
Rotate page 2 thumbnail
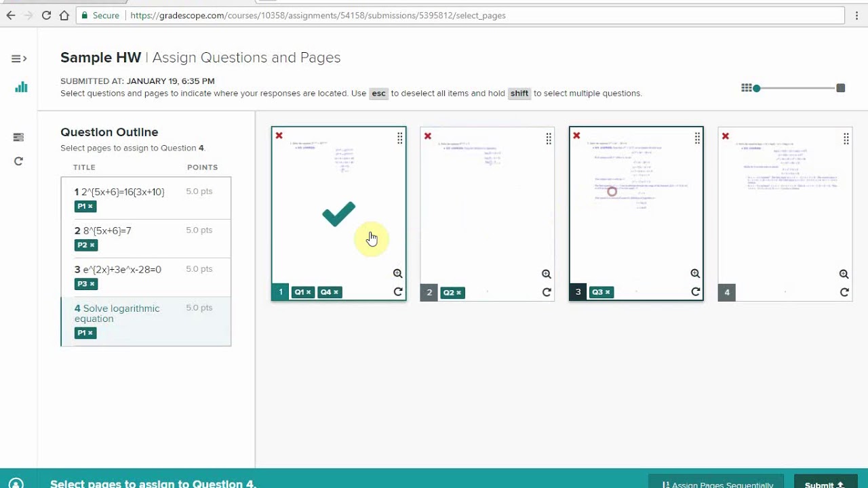[x=547, y=292]
